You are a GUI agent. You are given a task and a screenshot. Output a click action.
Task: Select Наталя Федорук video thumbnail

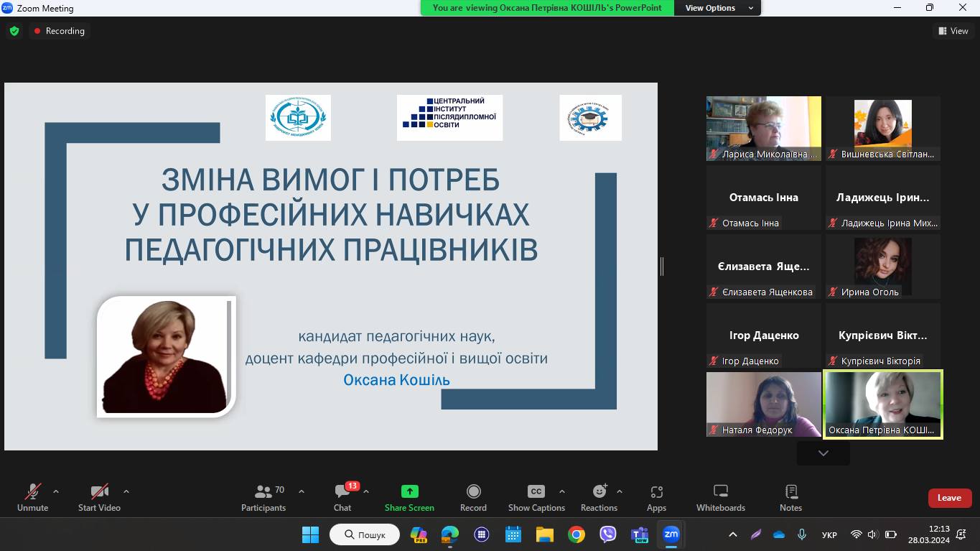tap(763, 404)
